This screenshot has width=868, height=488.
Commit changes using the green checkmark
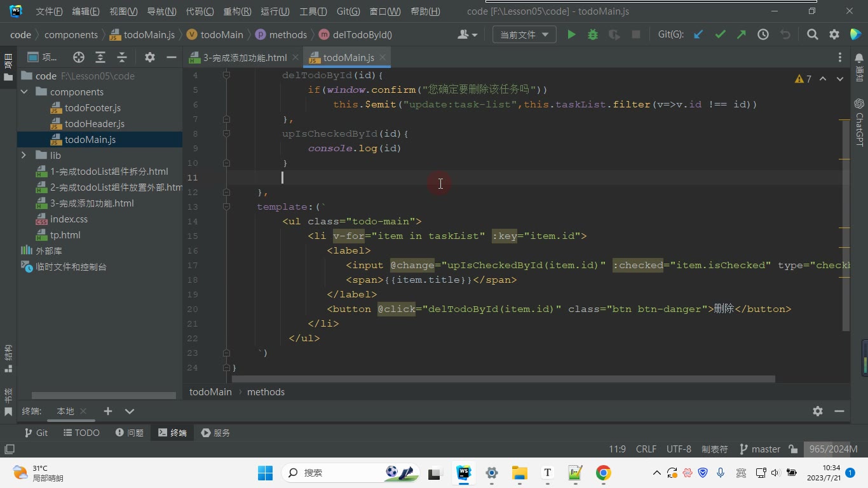[x=720, y=35]
